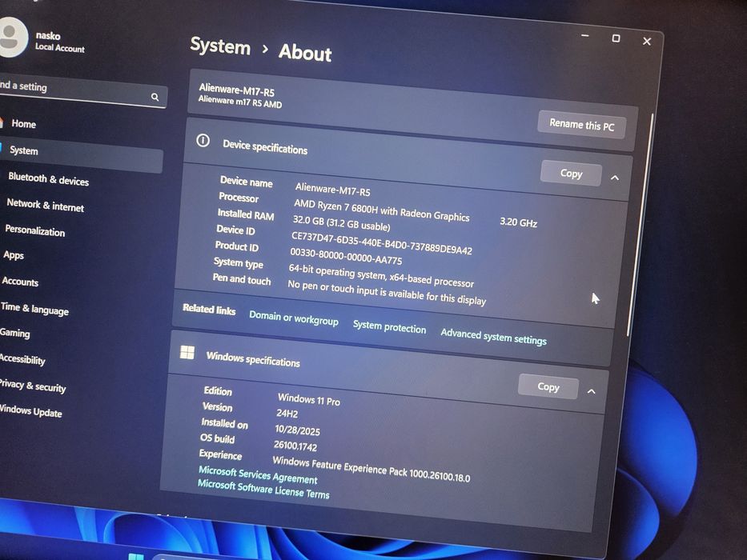Open the Domain or workgroup link
The width and height of the screenshot is (747, 560).
(x=294, y=318)
